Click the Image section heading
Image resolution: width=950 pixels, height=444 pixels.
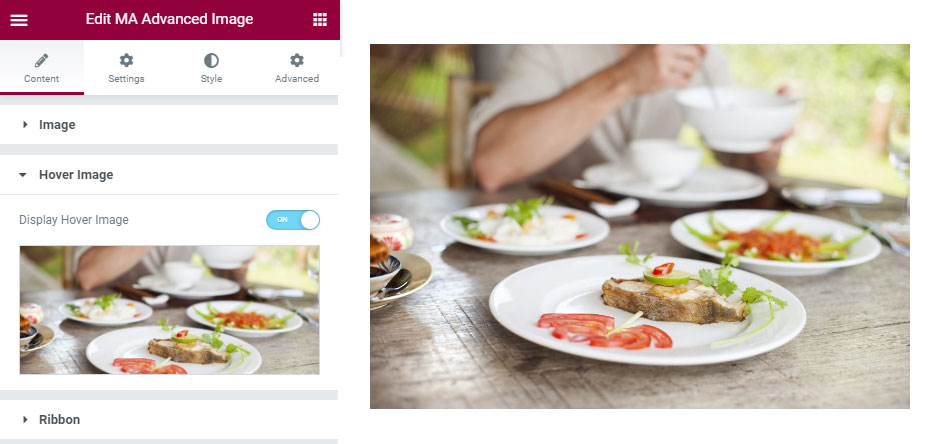coord(57,125)
